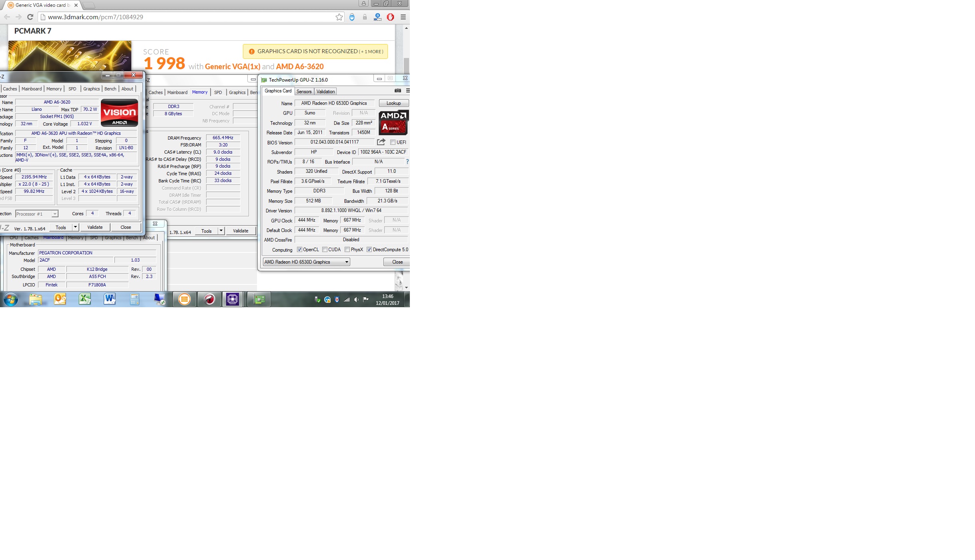Click Close button in GPU-Z
975x560 pixels.
(397, 262)
